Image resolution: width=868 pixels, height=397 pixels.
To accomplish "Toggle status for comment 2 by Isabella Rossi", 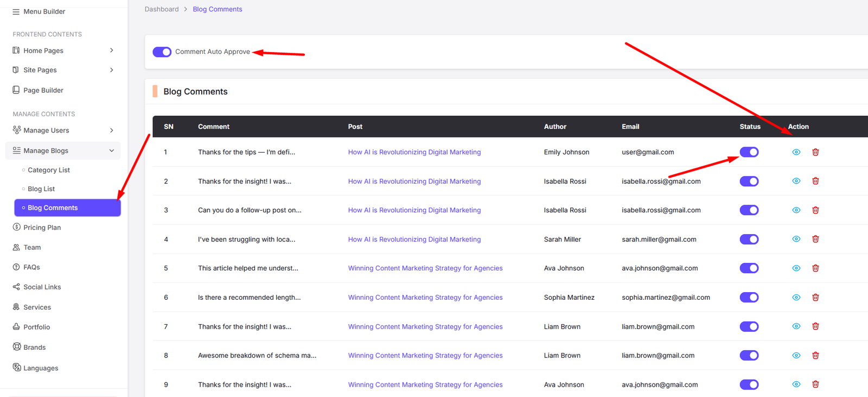I will point(749,181).
